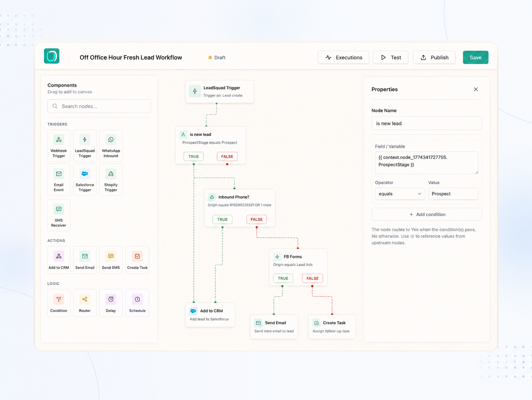The width and height of the screenshot is (532, 400).
Task: Click the lightning icon on LeadSquad Trigger node
Action: click(x=195, y=91)
